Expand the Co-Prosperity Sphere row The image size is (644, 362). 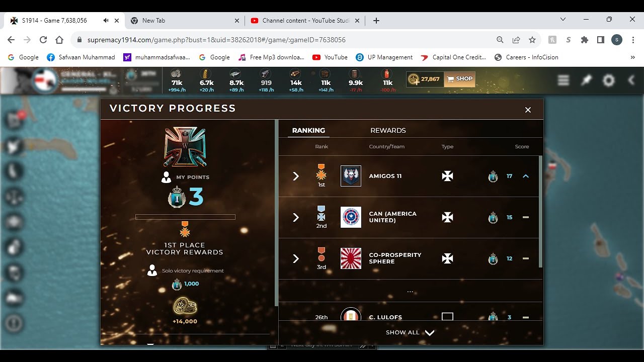coord(296,258)
